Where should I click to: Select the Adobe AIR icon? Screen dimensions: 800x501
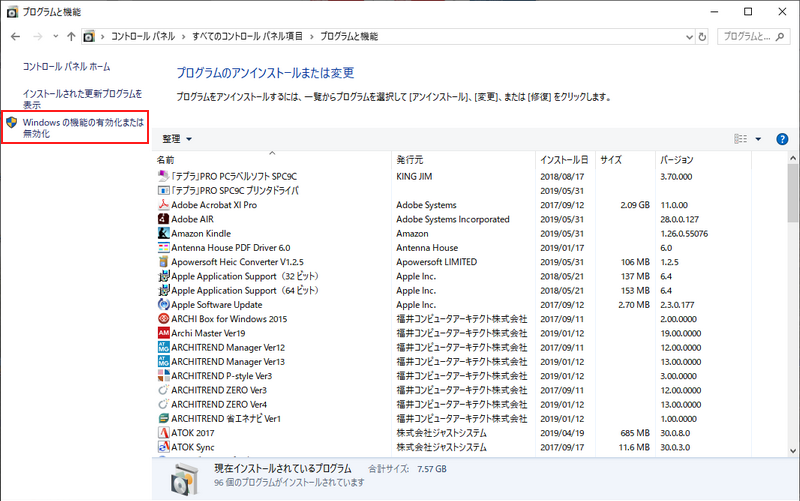pos(163,219)
